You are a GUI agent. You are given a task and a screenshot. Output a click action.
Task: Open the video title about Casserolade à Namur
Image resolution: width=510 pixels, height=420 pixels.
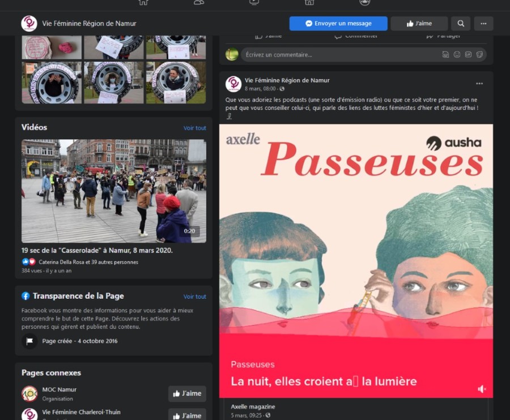97,250
